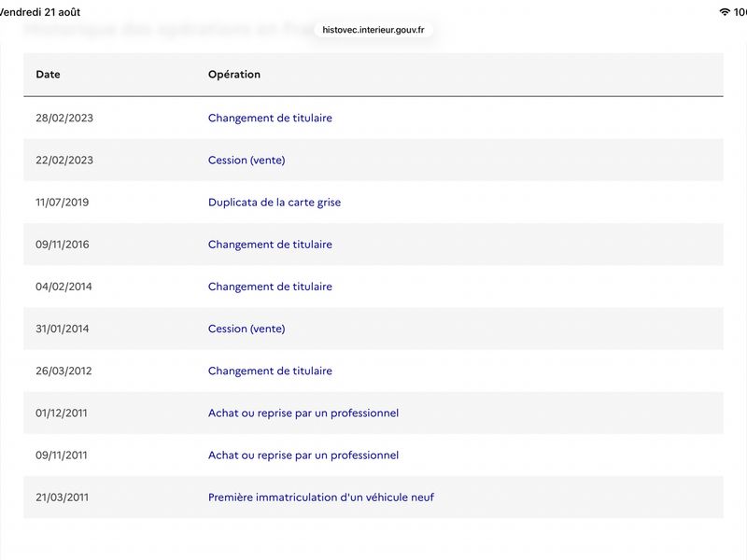Open the 04/02/2014 Changement de titulaire
This screenshot has height=560, width=747.
270,287
